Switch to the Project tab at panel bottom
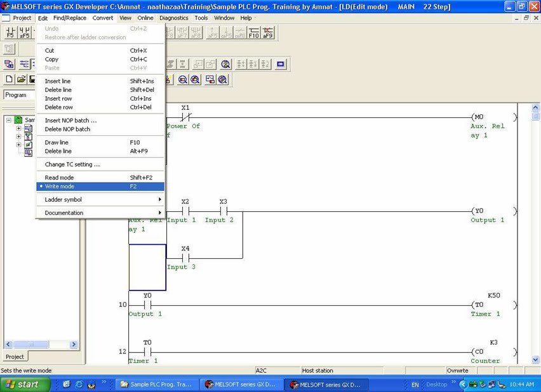Viewport: 541px width, 392px height. pos(15,357)
